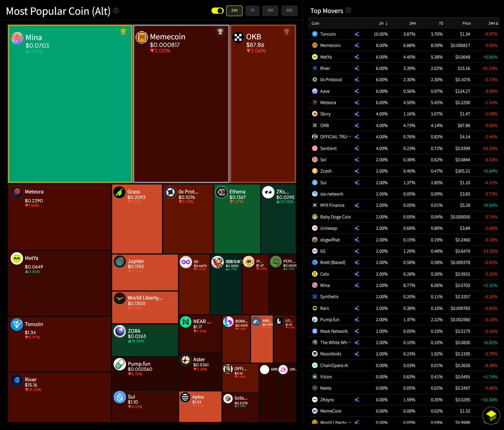Click the Meteora logo in heatmap
The image size is (504, 430).
pyautogui.click(x=17, y=192)
